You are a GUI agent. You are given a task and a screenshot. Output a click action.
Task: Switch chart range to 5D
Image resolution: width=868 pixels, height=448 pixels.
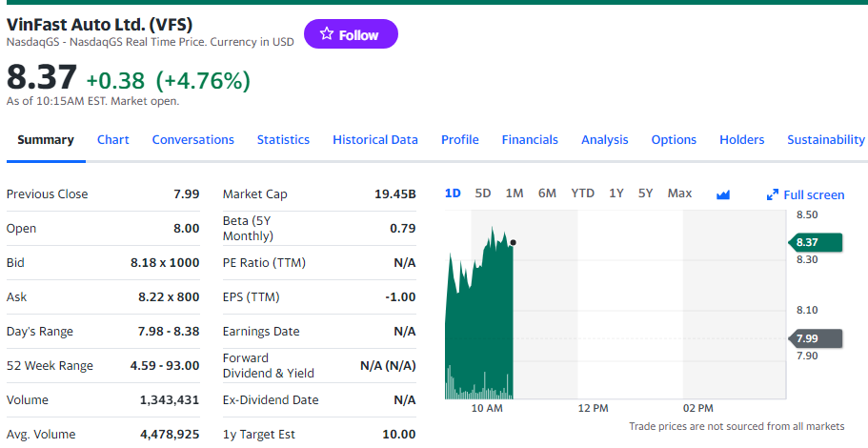(483, 193)
